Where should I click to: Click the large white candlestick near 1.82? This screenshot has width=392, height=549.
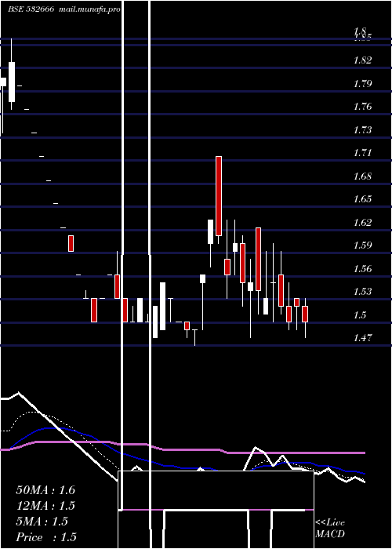click(x=12, y=82)
